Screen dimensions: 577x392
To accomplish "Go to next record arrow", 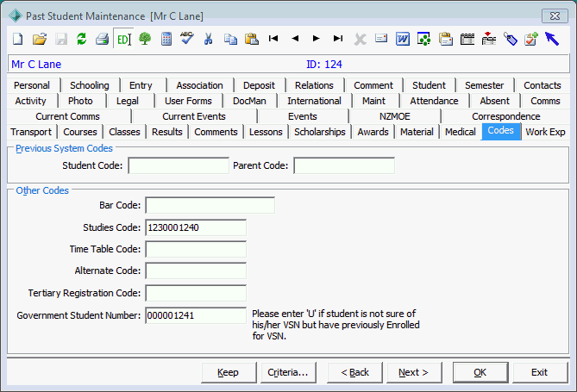I will tap(316, 38).
